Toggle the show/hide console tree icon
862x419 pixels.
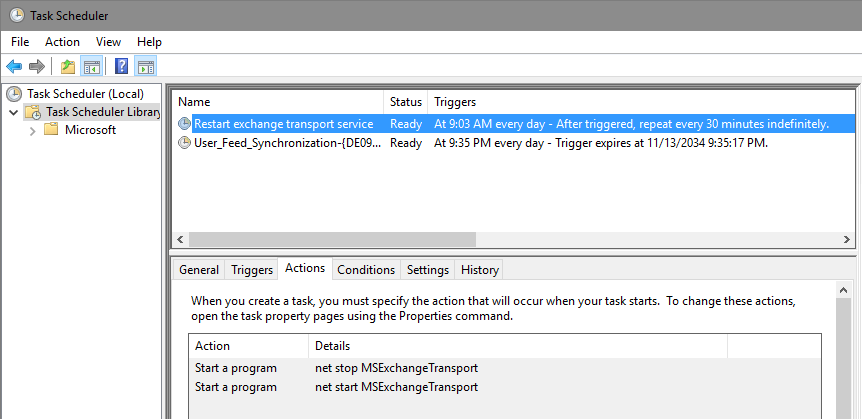tap(91, 67)
